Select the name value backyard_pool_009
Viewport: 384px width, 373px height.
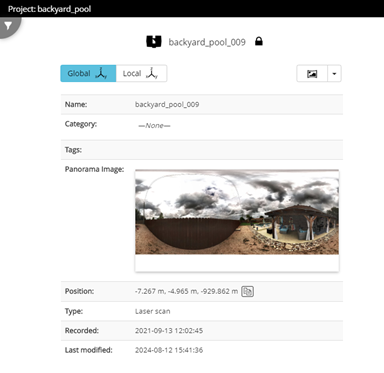click(167, 104)
